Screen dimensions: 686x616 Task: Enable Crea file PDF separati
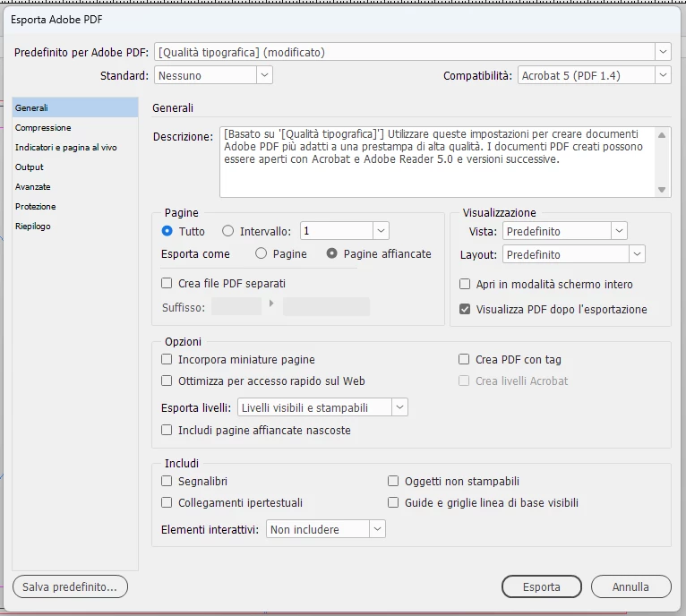pyautogui.click(x=167, y=283)
